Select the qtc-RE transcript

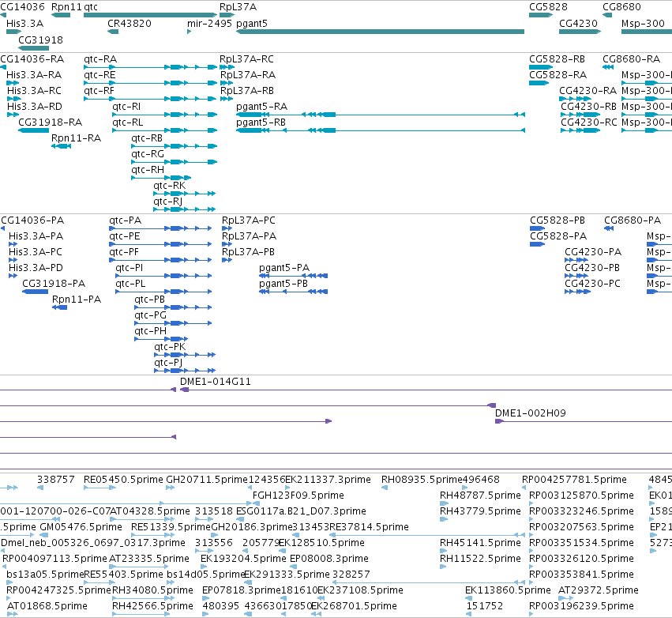pyautogui.click(x=150, y=83)
